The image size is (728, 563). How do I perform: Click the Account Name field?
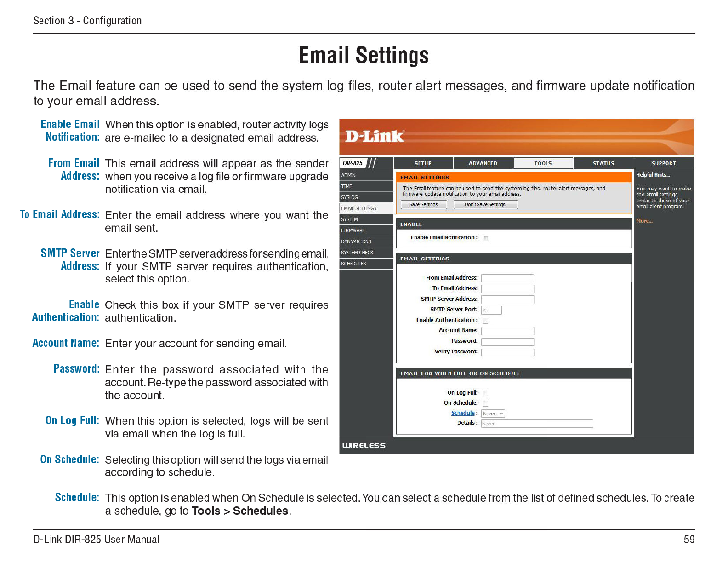pos(507,331)
